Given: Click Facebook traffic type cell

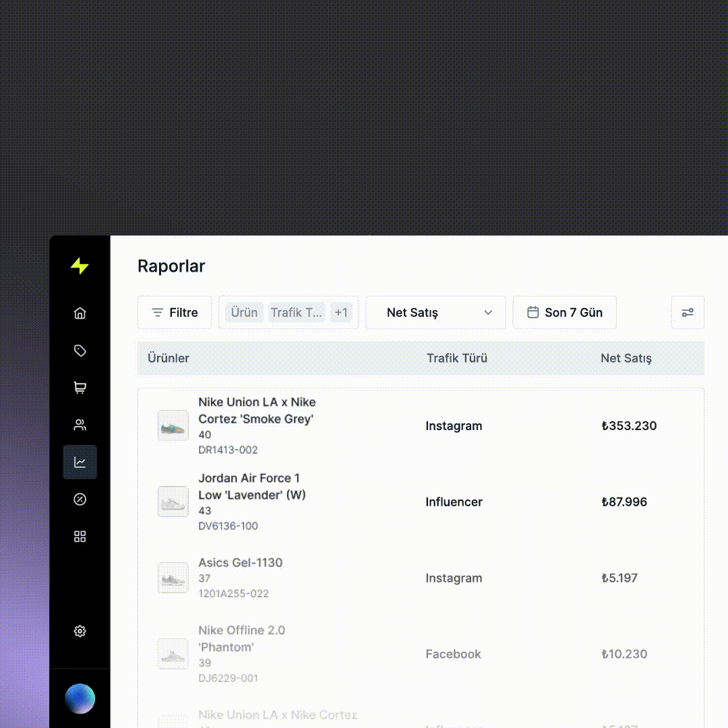Looking at the screenshot, I should [x=453, y=654].
